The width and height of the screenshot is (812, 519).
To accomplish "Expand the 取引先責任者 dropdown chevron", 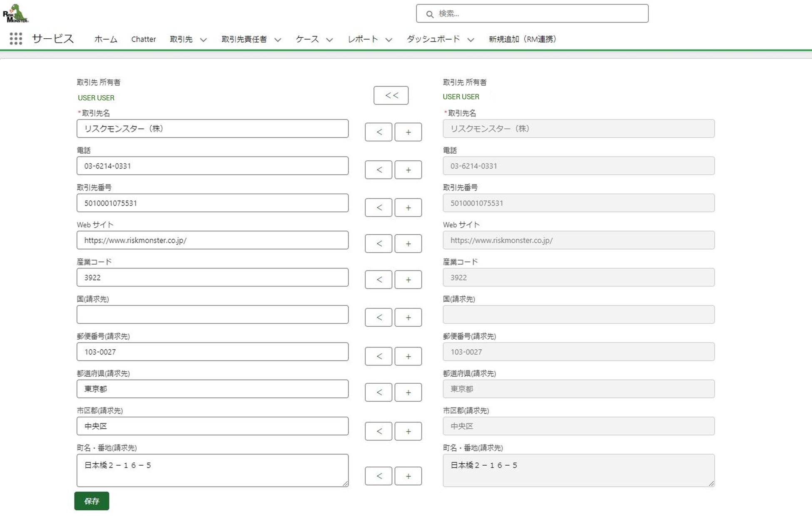I will pos(278,40).
